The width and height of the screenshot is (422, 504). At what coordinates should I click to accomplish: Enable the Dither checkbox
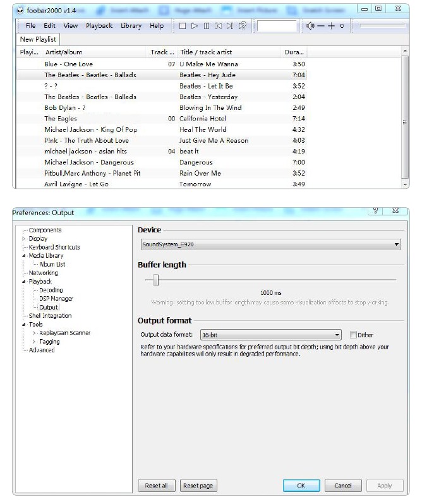353,335
